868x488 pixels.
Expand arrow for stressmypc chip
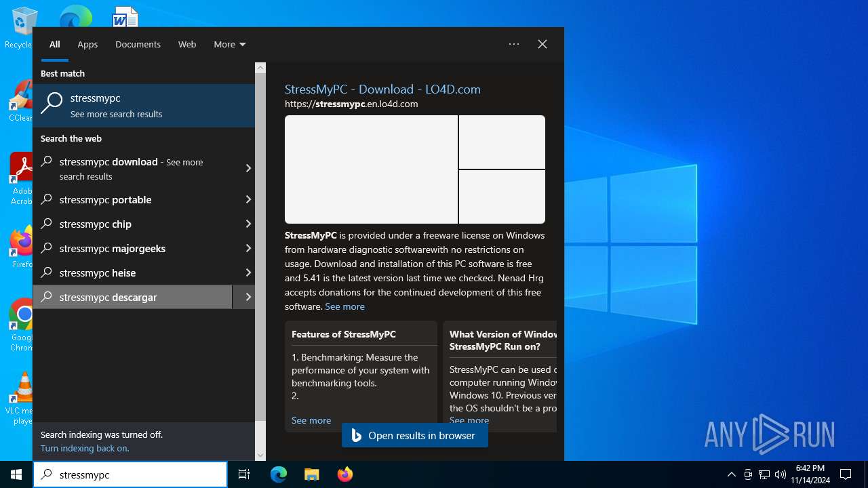point(248,224)
